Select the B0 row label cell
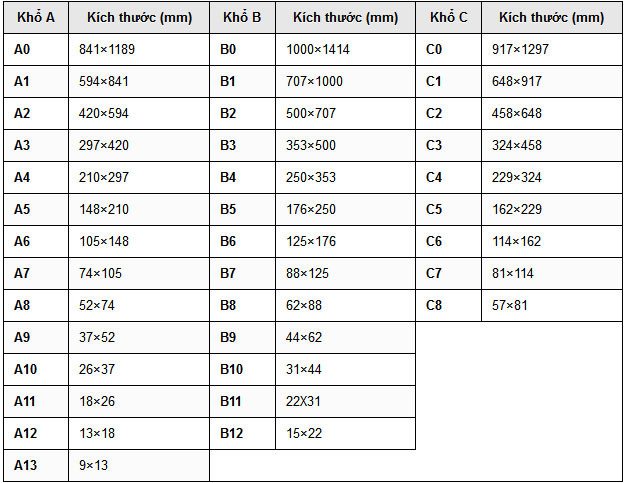The height and width of the screenshot is (483, 627). (229, 49)
